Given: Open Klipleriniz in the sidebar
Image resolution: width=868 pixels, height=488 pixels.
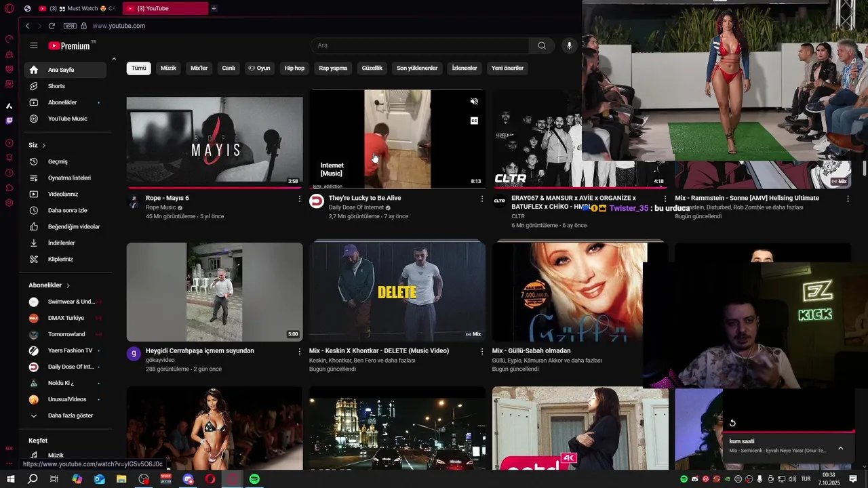Looking at the screenshot, I should click(64, 259).
